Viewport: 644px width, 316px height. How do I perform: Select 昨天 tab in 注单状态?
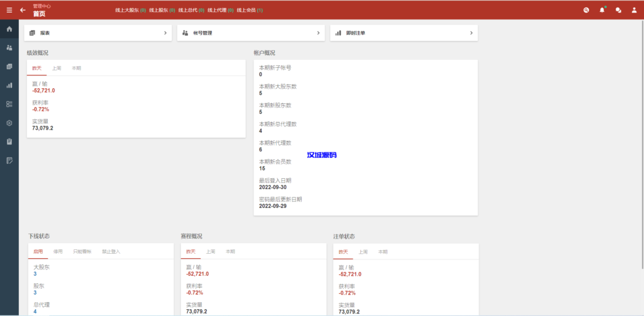coord(343,252)
